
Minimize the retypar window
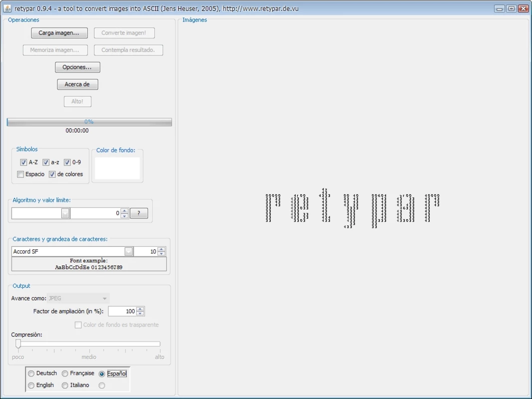tap(500, 8)
